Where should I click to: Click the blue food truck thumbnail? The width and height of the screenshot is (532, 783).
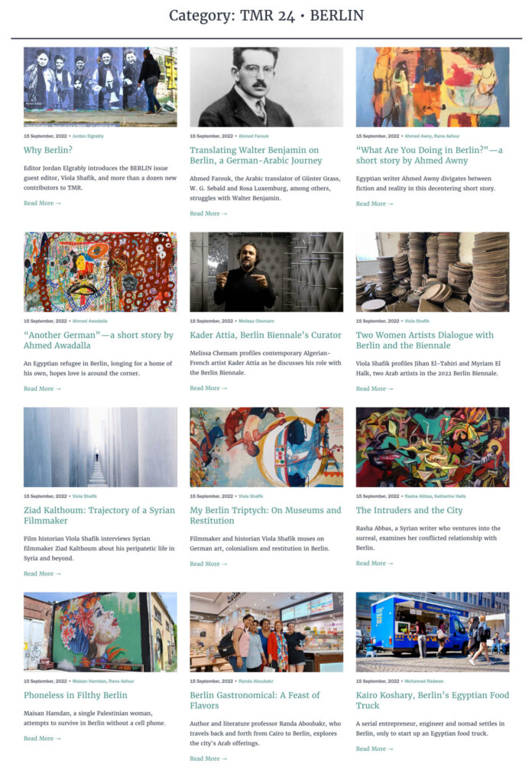coord(433,632)
